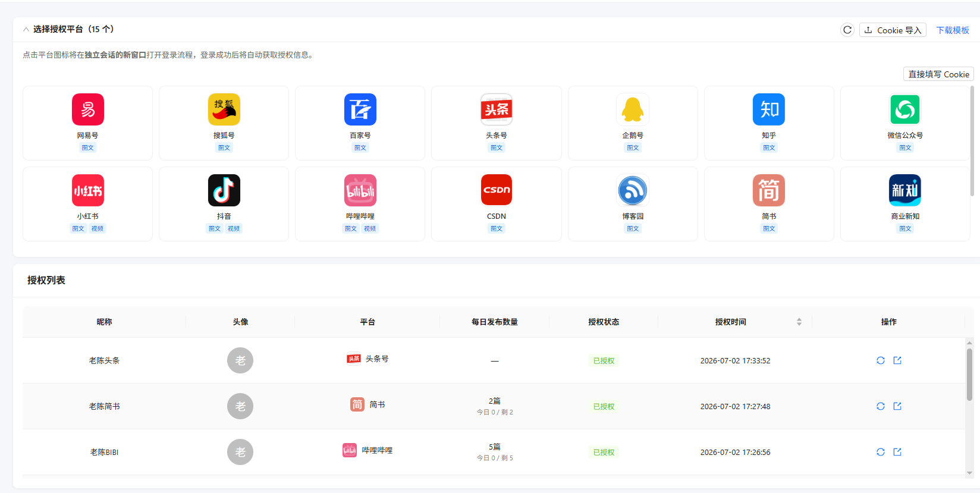
Task: Click 直接填写 Cookie button
Action: tap(938, 74)
